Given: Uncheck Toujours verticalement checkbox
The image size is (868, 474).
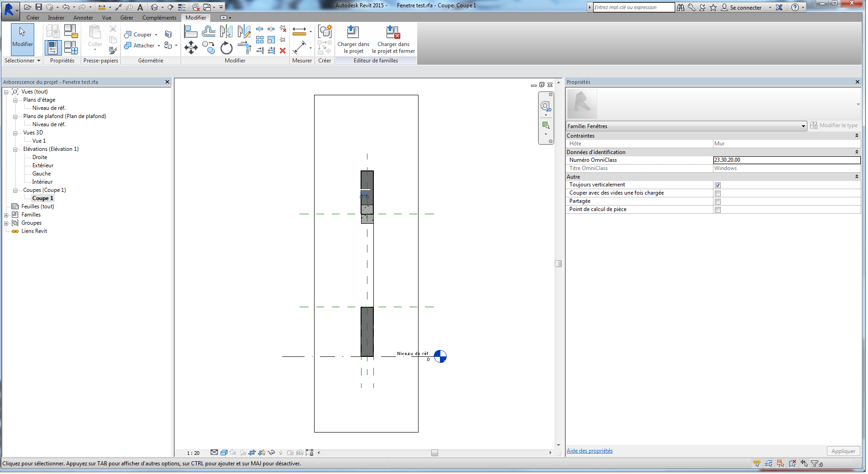Looking at the screenshot, I should (718, 185).
